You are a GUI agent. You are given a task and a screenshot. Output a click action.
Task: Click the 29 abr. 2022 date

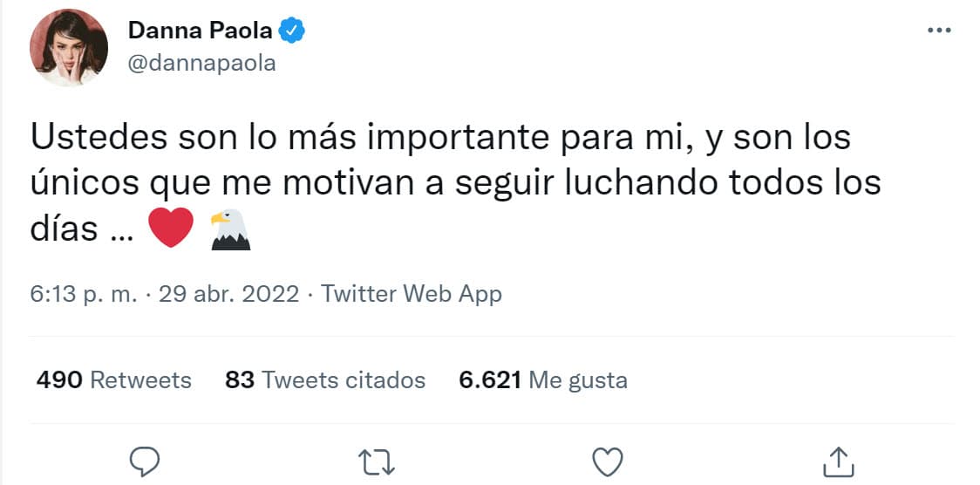coord(228,294)
